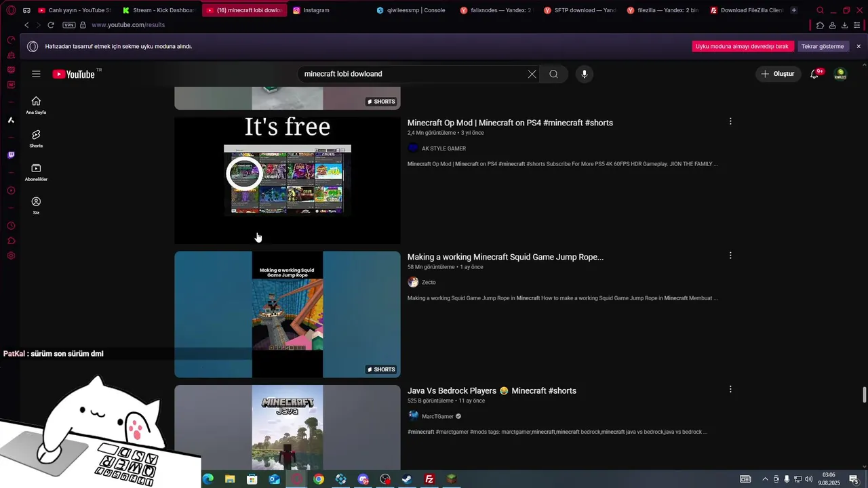Open Java Vs Bedrock Players video title

pyautogui.click(x=492, y=391)
